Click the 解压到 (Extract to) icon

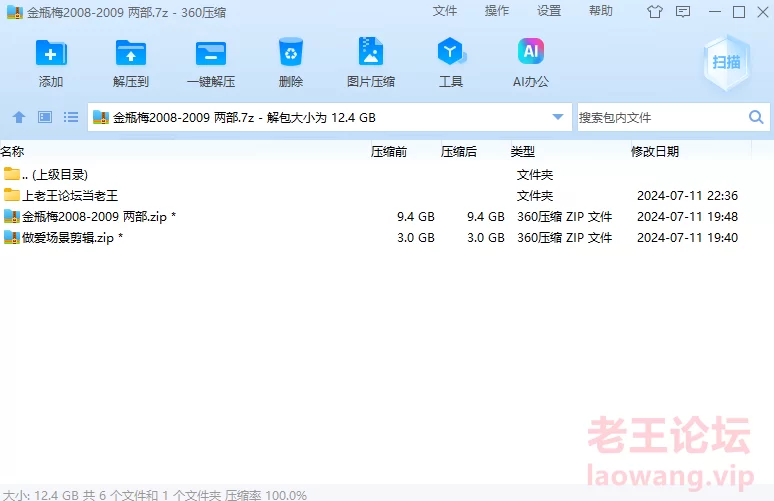coord(131,53)
